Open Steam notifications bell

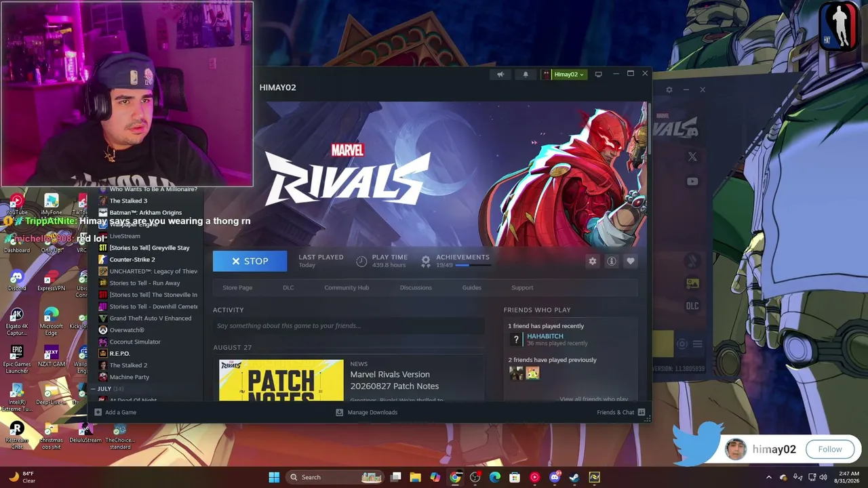pyautogui.click(x=526, y=75)
